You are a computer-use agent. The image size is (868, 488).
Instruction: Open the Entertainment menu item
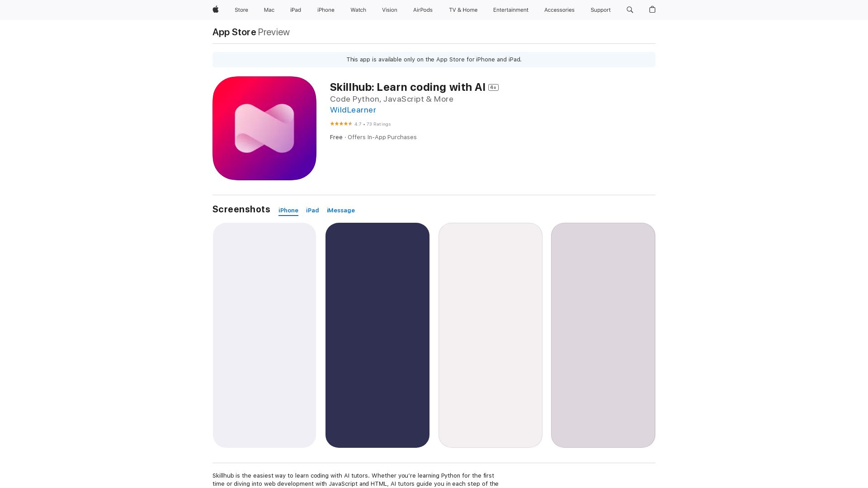(511, 10)
